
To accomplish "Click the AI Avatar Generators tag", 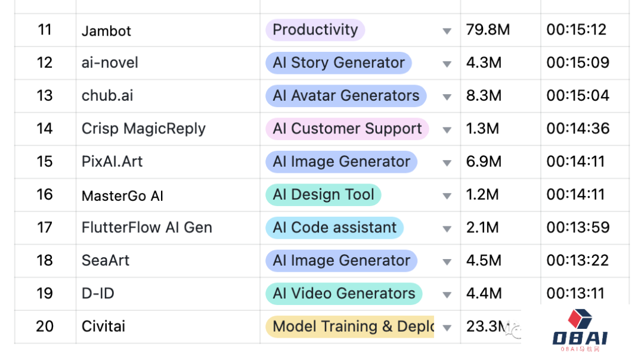I will 346,96.
